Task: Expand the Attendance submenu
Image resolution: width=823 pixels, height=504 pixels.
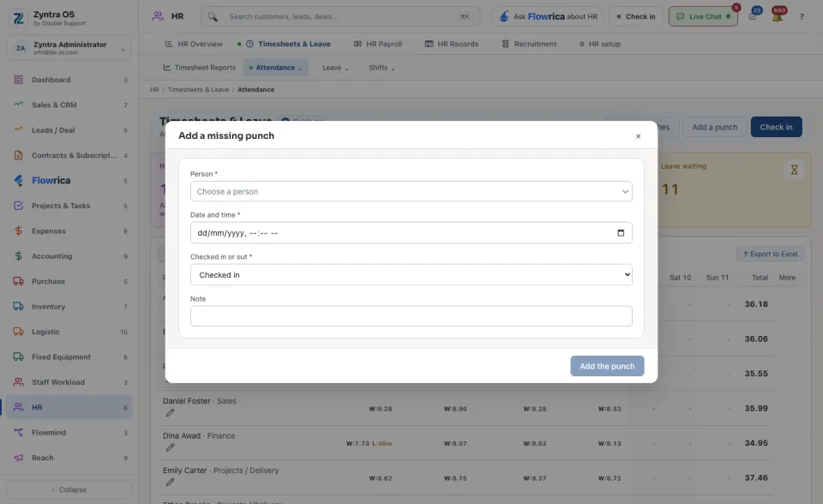Action: 275,68
